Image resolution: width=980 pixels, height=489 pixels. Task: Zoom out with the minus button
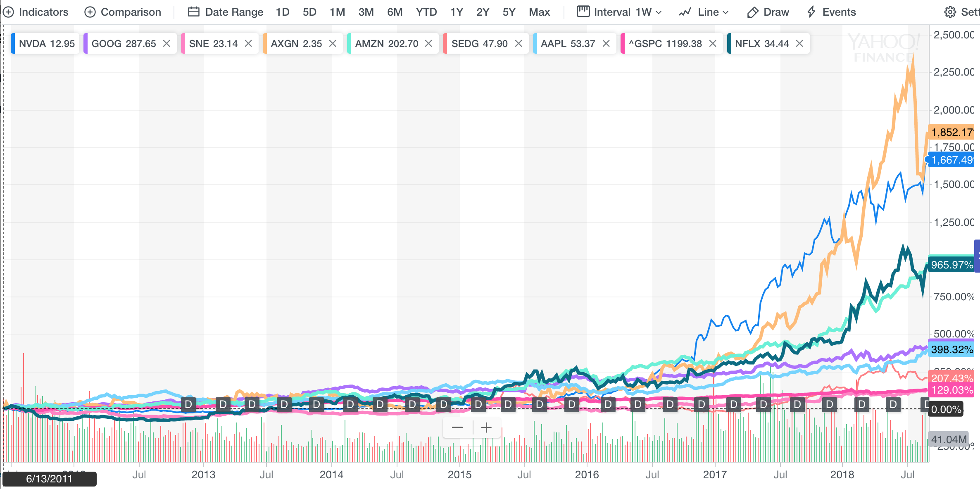(x=457, y=427)
